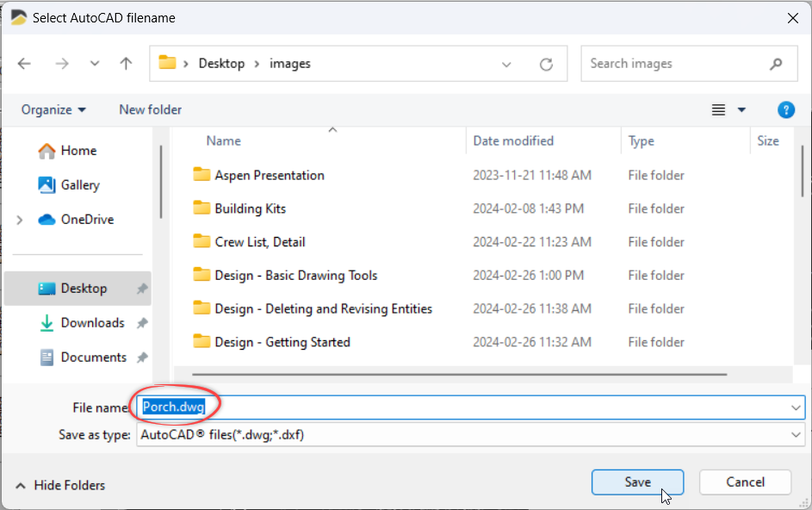
Task: Click the search magnifier icon
Action: 776,64
